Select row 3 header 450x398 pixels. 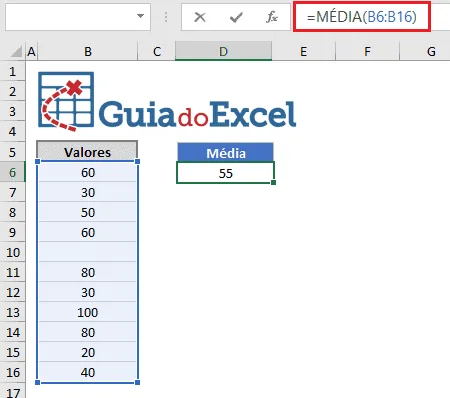[13, 111]
